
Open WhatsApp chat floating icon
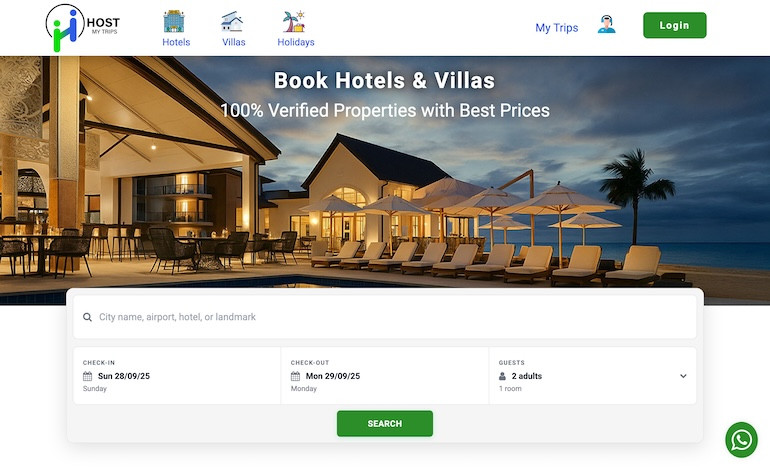click(x=741, y=440)
